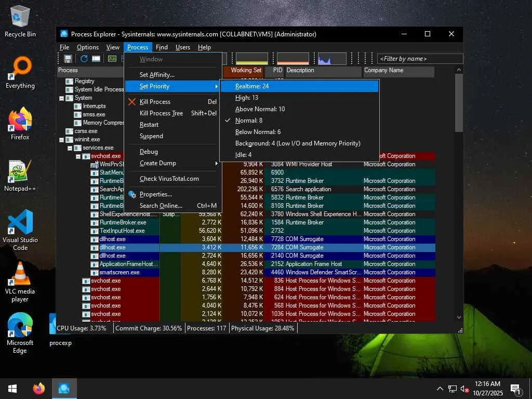
Task: Open the Users menu
Action: point(182,47)
